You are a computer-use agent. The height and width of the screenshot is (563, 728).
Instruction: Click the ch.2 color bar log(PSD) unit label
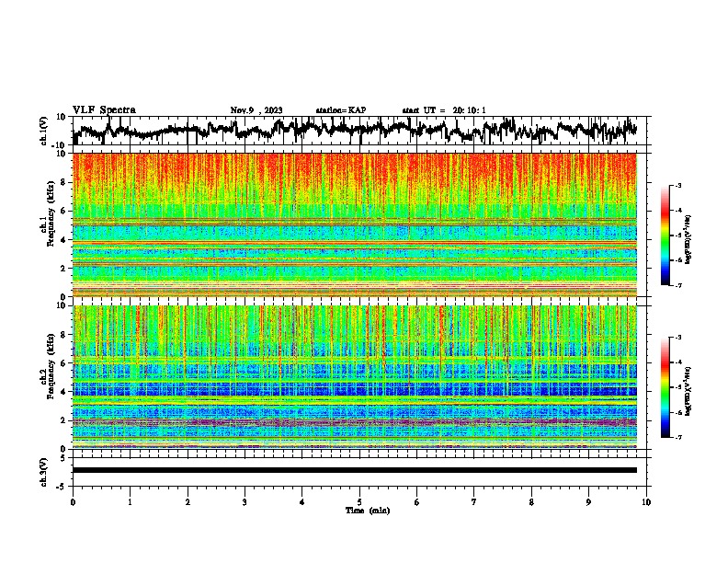[688, 391]
